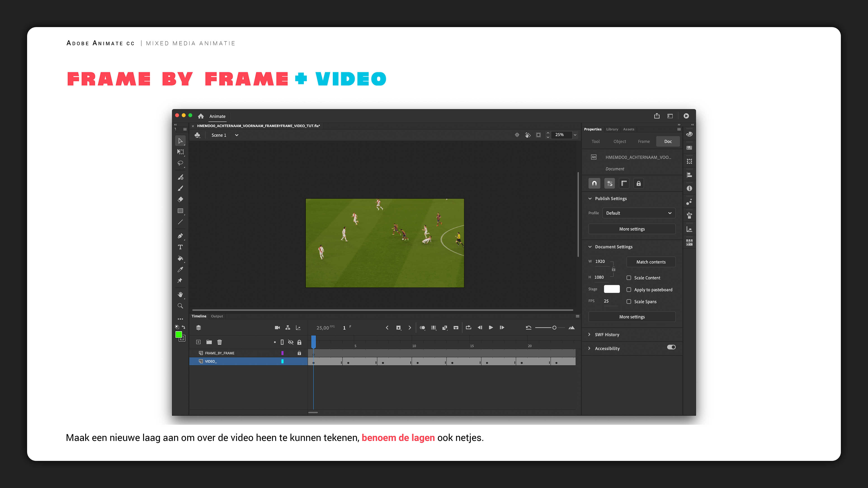Check Apply to pasteboard option
Viewport: 868px width, 488px height.
coord(629,290)
